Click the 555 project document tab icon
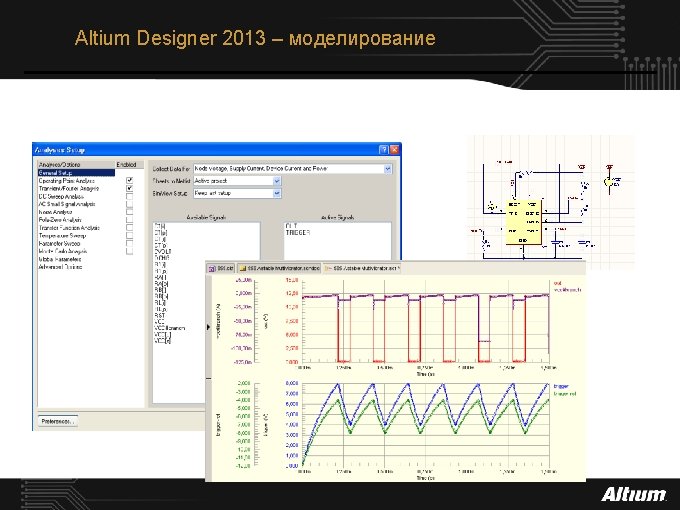Image resolution: width=680 pixels, height=510 pixels. [x=212, y=268]
